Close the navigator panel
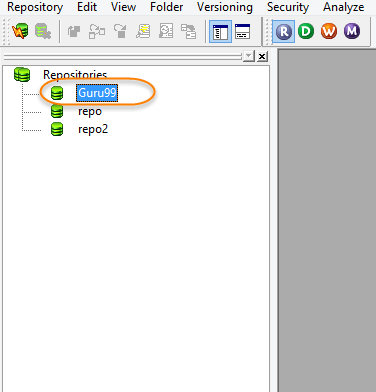Viewport: 376px width, 392px height. pyautogui.click(x=262, y=56)
